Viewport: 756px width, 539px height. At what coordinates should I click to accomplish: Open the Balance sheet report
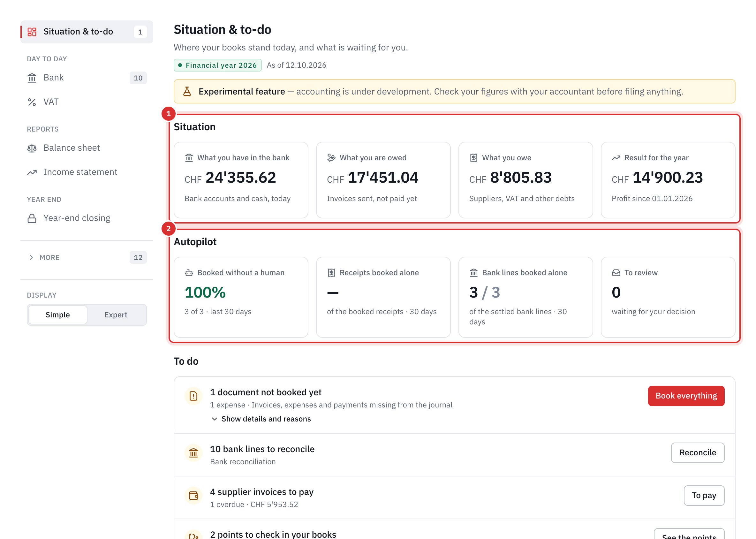pos(87,148)
